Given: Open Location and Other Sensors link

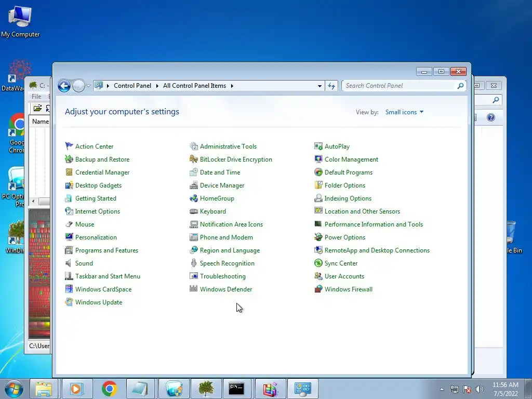Looking at the screenshot, I should pyautogui.click(x=362, y=211).
